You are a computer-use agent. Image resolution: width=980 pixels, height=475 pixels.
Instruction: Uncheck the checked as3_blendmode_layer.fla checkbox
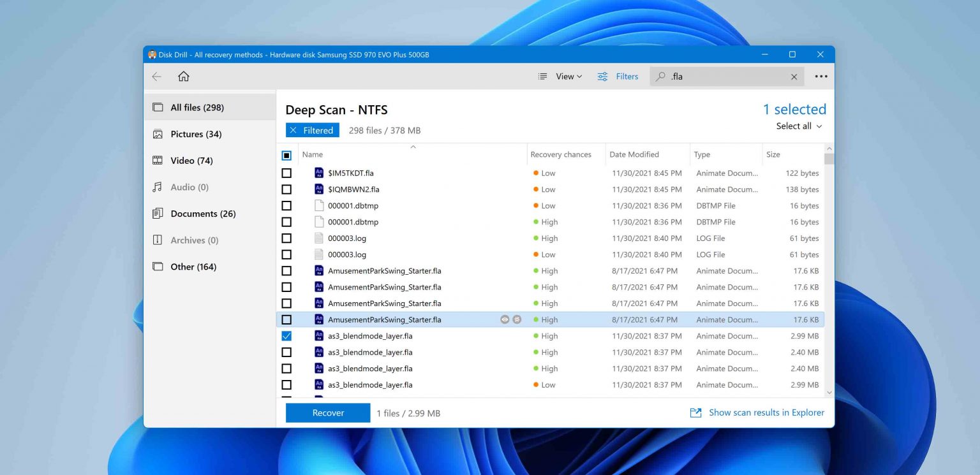(x=286, y=336)
